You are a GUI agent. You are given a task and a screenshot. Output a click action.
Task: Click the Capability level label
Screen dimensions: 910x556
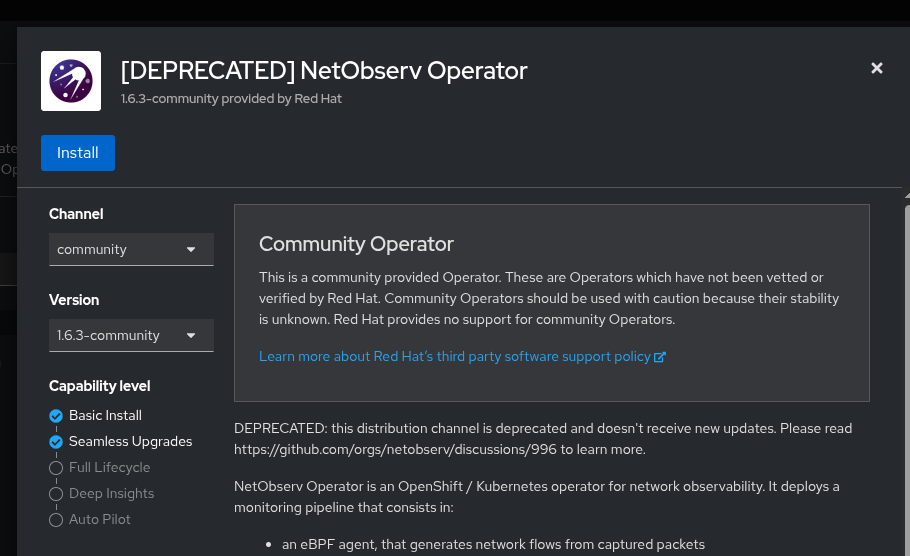pyautogui.click(x=99, y=386)
